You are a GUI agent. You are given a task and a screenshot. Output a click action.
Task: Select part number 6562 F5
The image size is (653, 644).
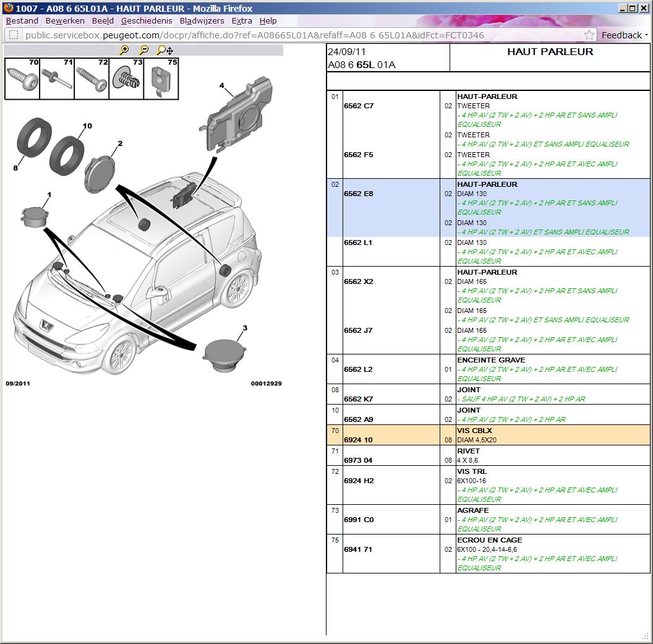[359, 155]
